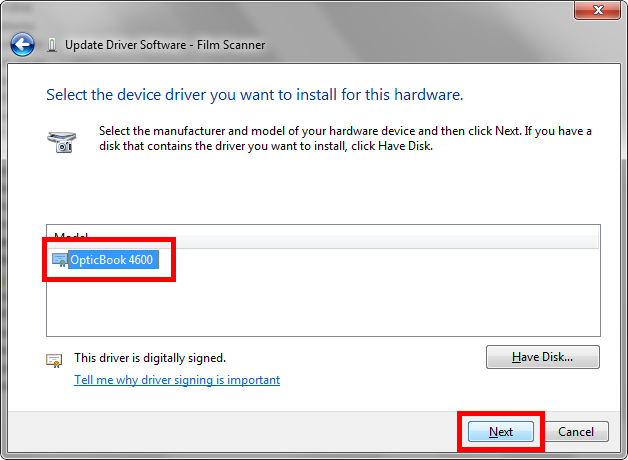This screenshot has width=628, height=460.
Task: Close the Update Driver Software window
Action: click(598, 10)
